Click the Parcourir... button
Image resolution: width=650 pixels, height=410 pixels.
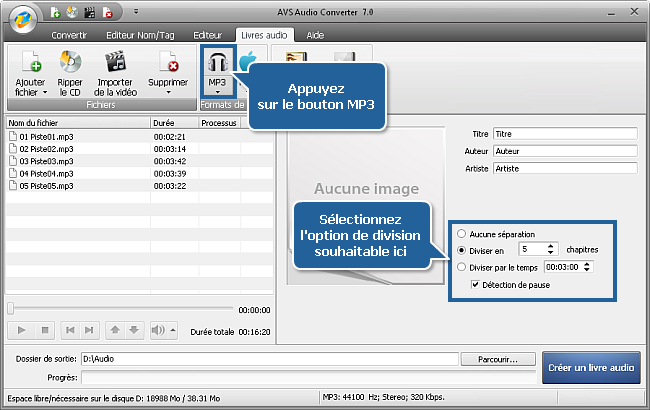[x=499, y=358]
